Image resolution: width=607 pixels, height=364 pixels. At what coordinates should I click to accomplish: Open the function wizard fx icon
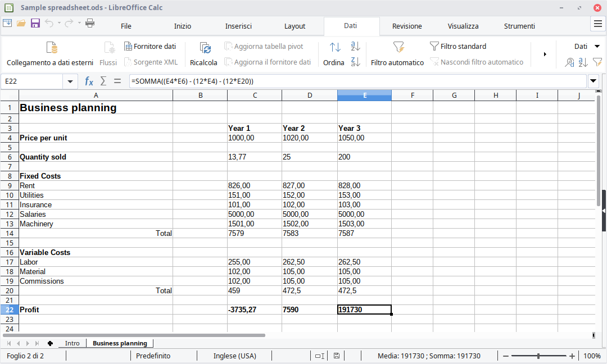(89, 81)
